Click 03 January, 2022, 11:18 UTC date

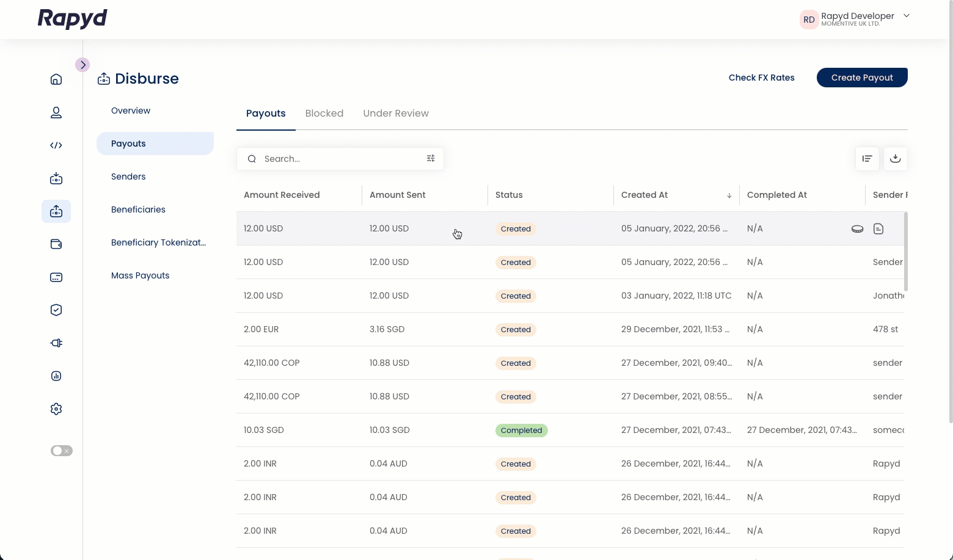676,296
